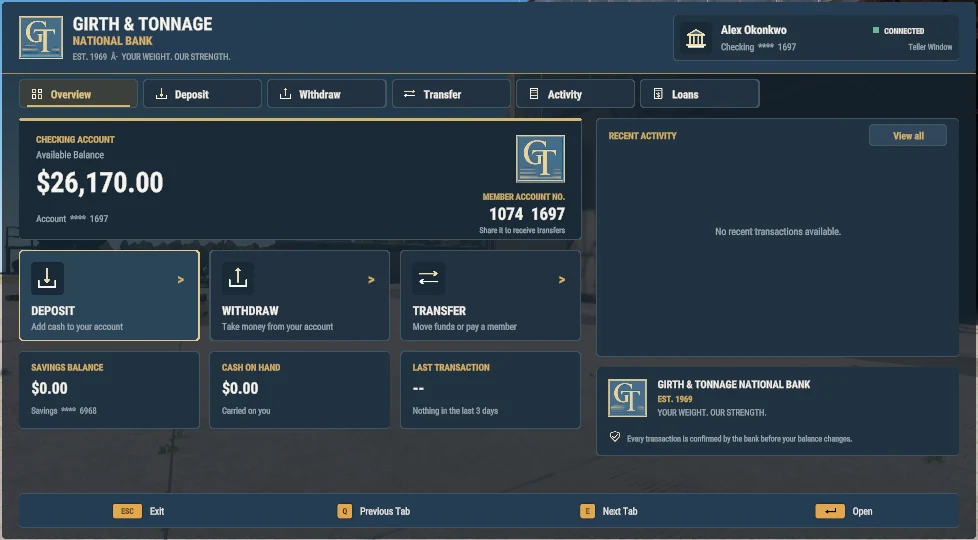Screen dimensions: 978x540
Task: Click 'Checking **** 1697' in header
Action: [x=758, y=47]
